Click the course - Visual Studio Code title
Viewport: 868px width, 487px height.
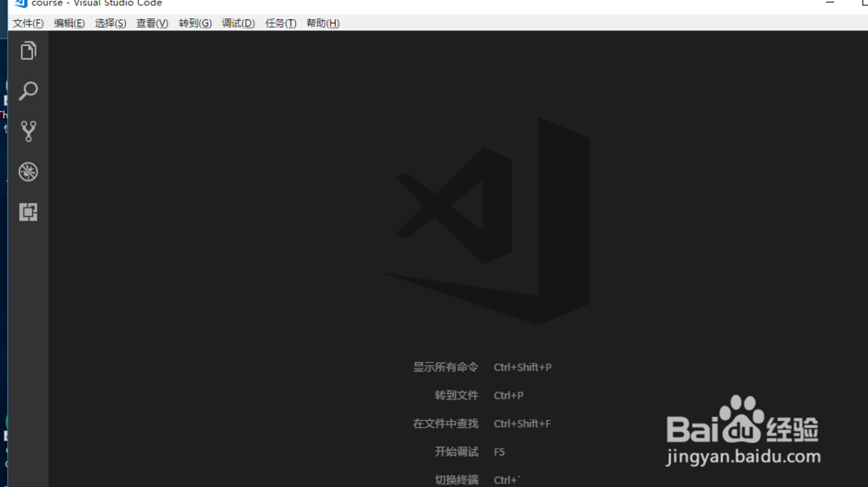click(97, 3)
